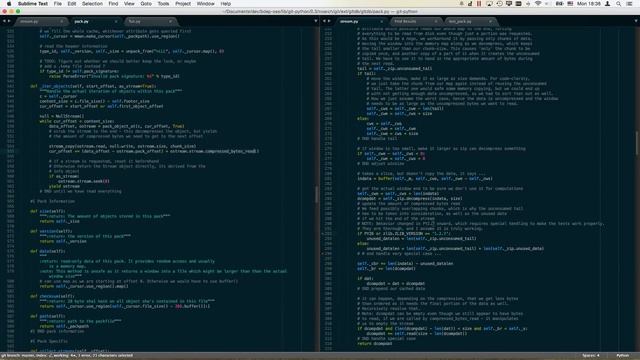Open the Window menu

(206, 4)
